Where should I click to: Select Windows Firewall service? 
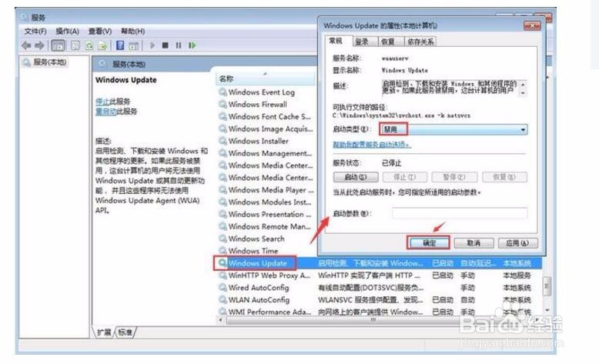click(257, 104)
